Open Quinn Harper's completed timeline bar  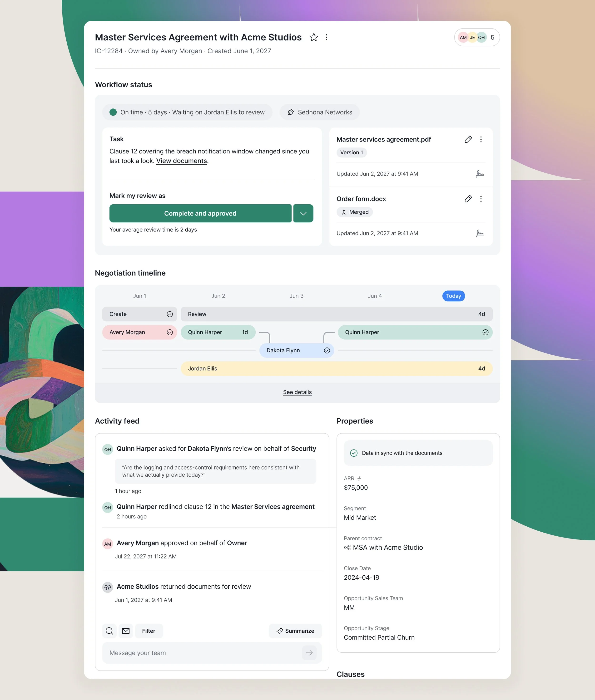(x=415, y=332)
